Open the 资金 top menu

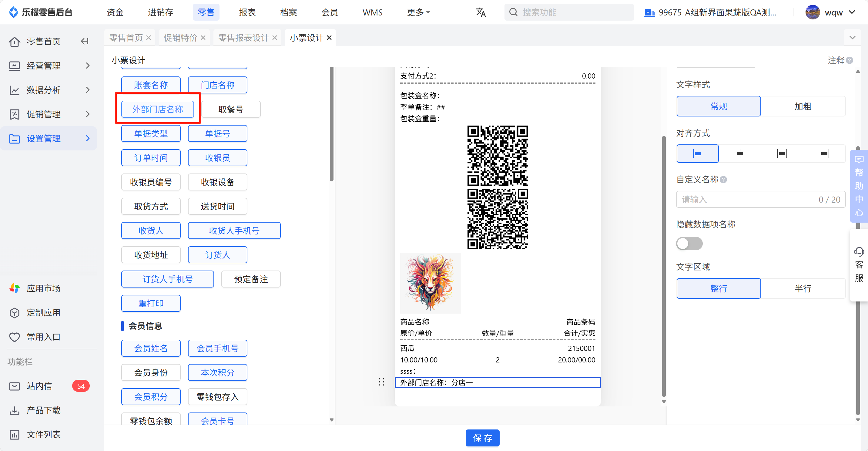coord(115,12)
